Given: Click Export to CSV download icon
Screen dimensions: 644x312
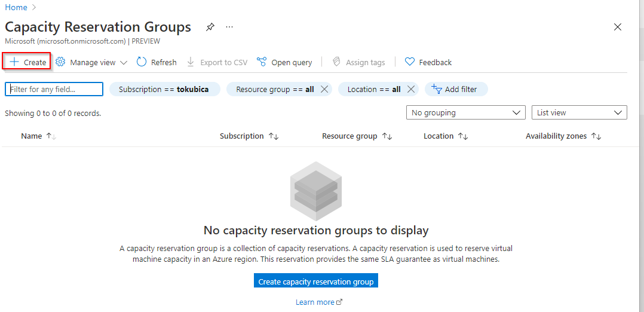Looking at the screenshot, I should click(x=191, y=62).
